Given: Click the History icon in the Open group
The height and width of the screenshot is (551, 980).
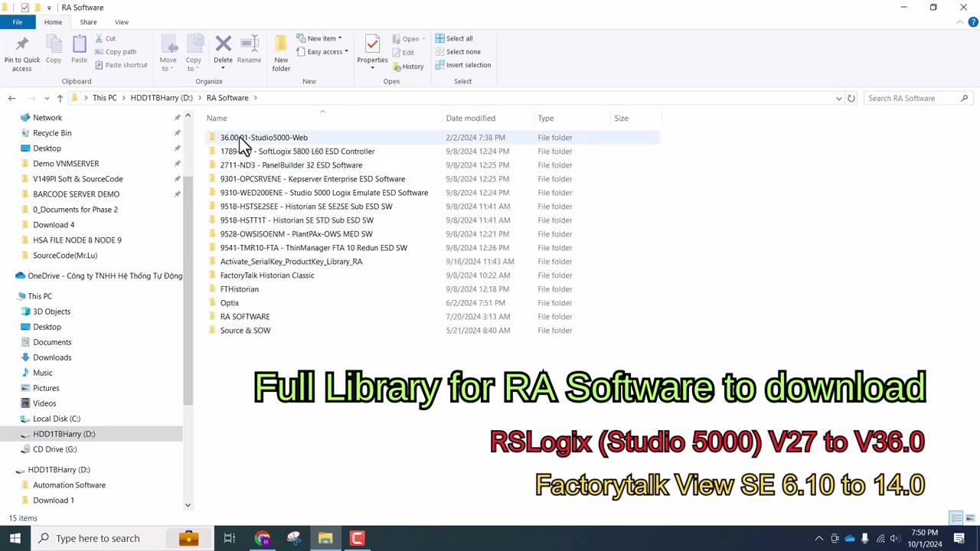Looking at the screenshot, I should click(413, 66).
